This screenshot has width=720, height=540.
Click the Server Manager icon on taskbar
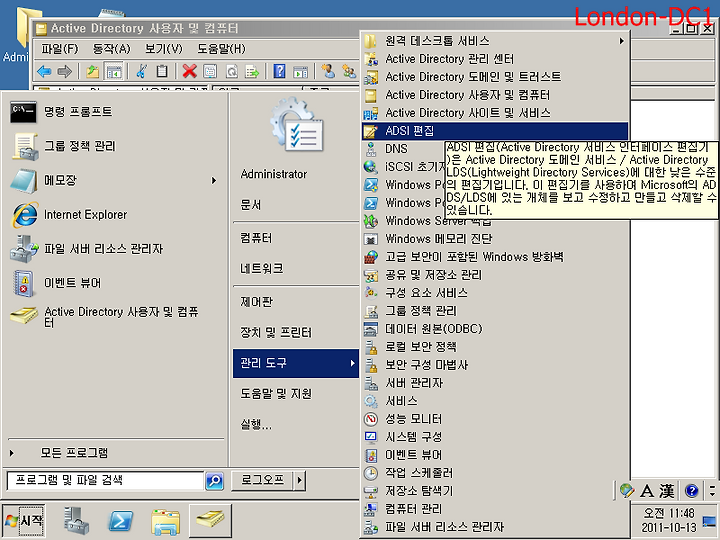pyautogui.click(x=76, y=521)
